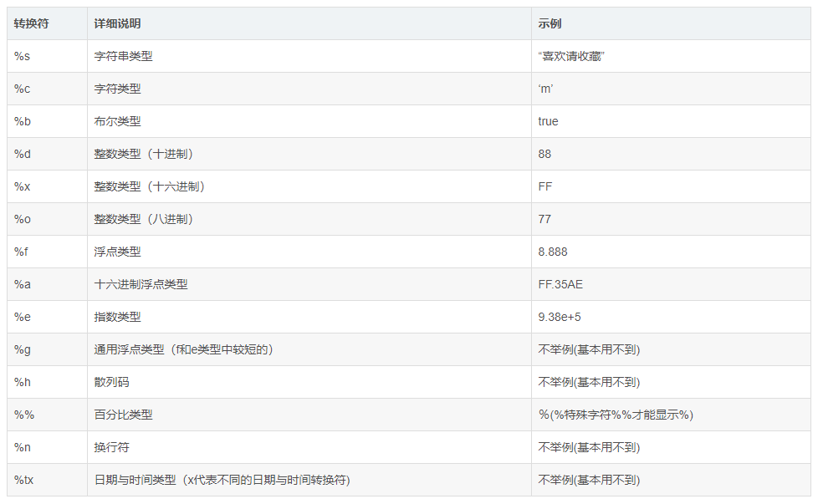The image size is (818, 504).
Task: Click the 散列码 description
Action: click(111, 383)
